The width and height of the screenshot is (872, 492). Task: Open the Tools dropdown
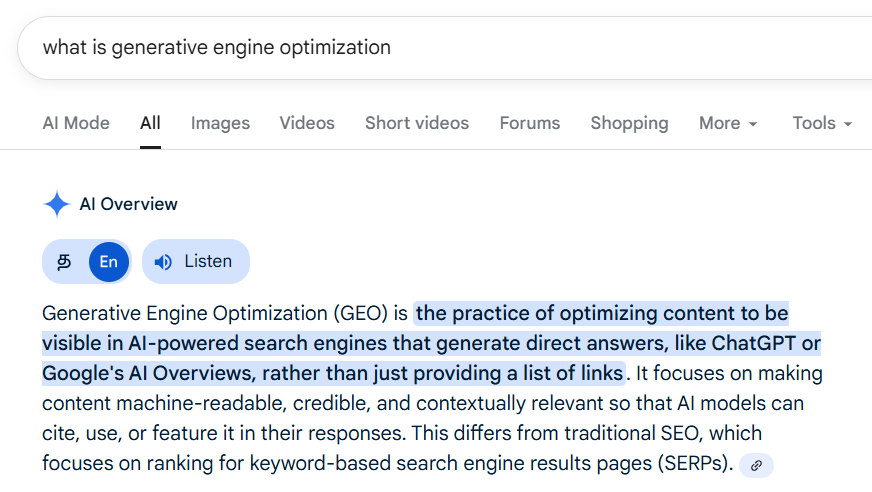point(821,123)
